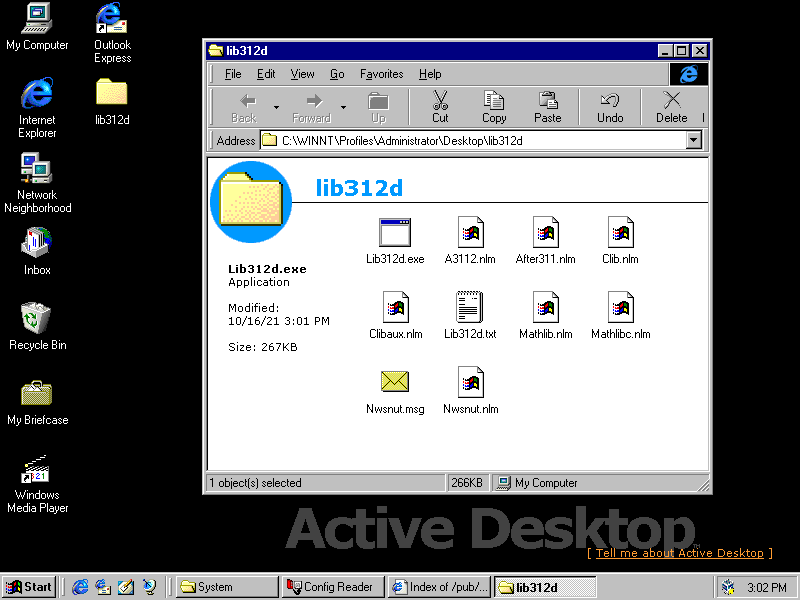
Task: Click Show Desktop quick launch icon
Action: point(126,587)
